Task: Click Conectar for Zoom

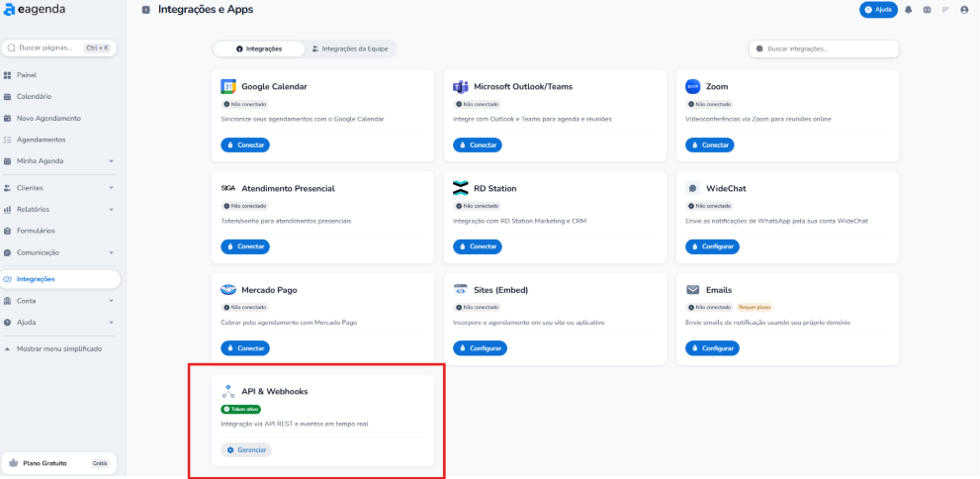Action: click(710, 145)
